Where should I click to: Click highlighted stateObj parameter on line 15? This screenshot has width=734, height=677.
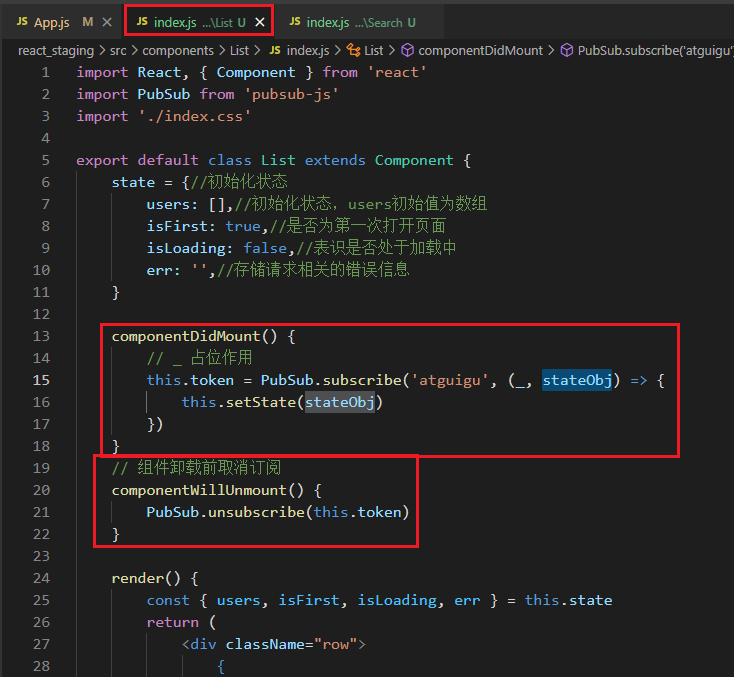click(577, 380)
